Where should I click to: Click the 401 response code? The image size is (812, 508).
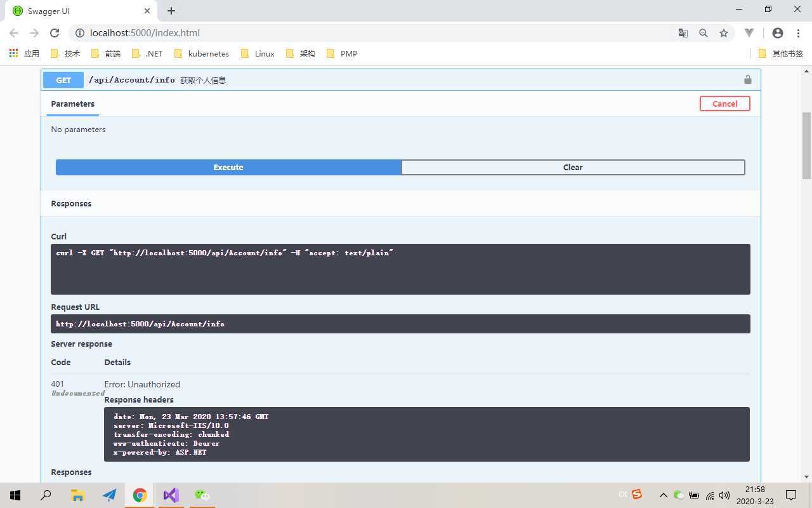point(58,384)
